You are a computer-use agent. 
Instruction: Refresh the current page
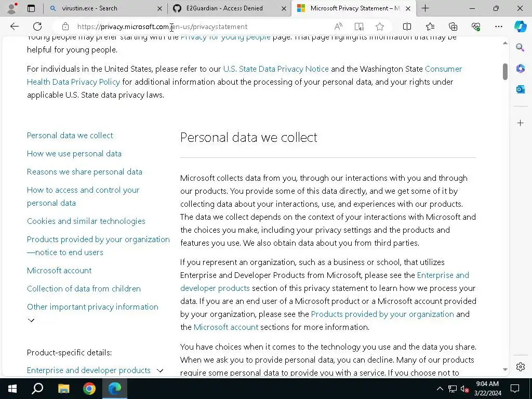[37, 26]
